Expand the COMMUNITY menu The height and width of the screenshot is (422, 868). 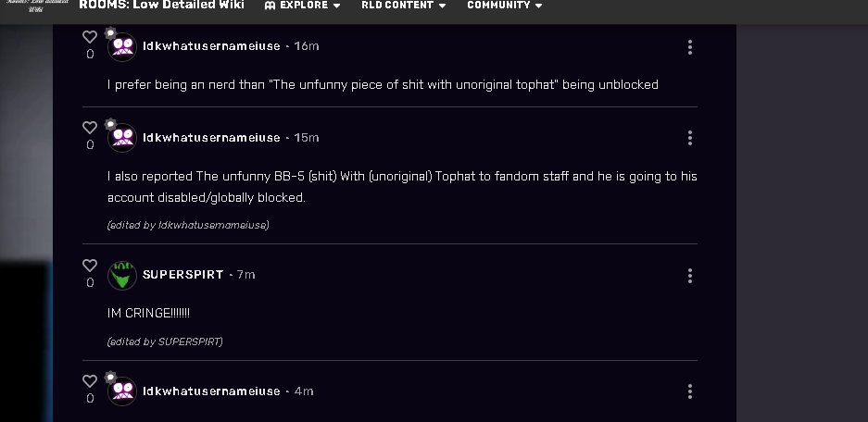point(505,6)
